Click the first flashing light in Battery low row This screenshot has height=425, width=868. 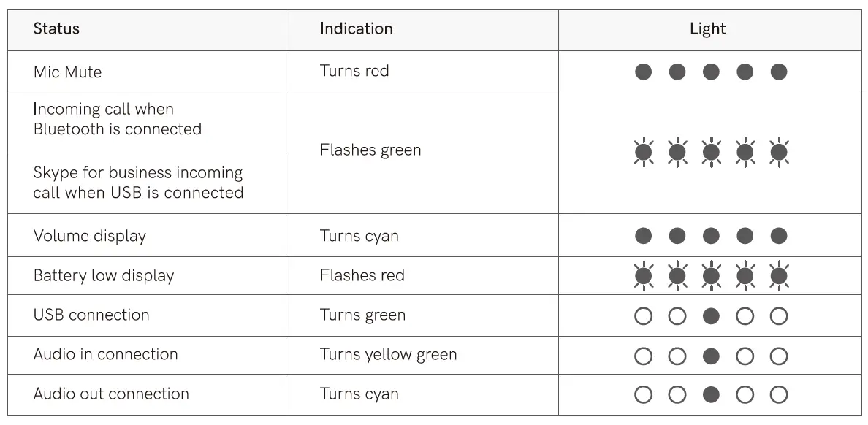tap(643, 276)
